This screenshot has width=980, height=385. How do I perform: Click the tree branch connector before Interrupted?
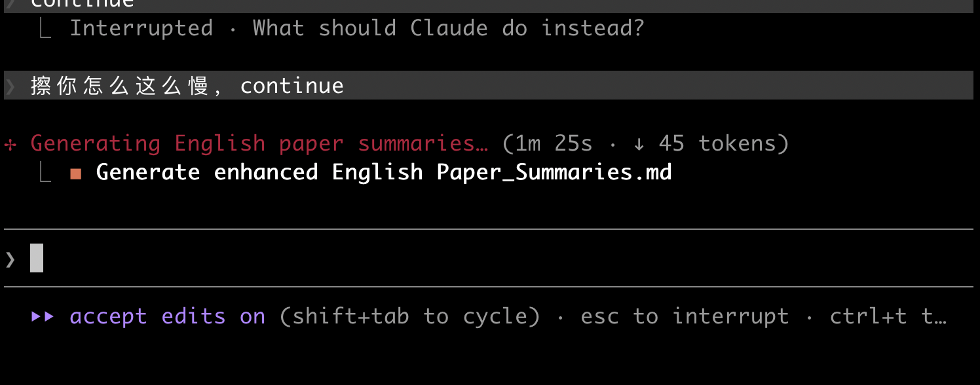(45, 29)
